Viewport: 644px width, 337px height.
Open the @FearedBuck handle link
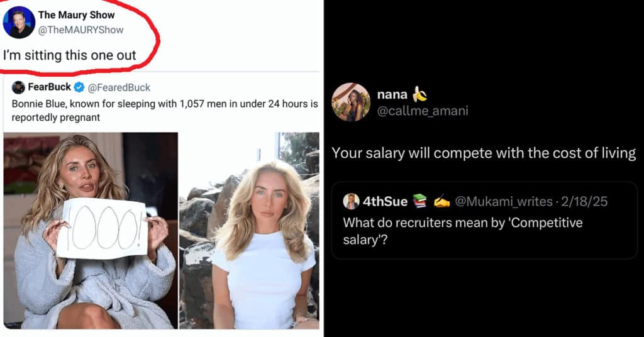pyautogui.click(x=119, y=87)
